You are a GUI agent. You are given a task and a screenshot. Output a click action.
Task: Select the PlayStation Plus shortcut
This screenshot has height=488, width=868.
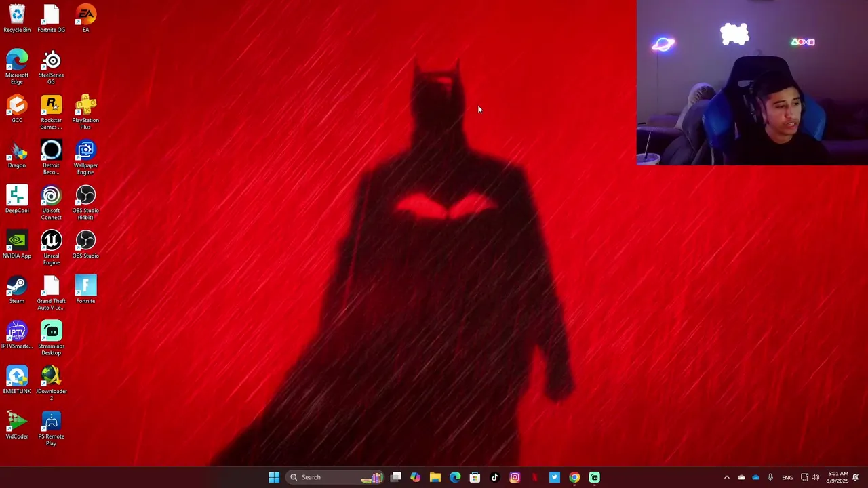(85, 112)
